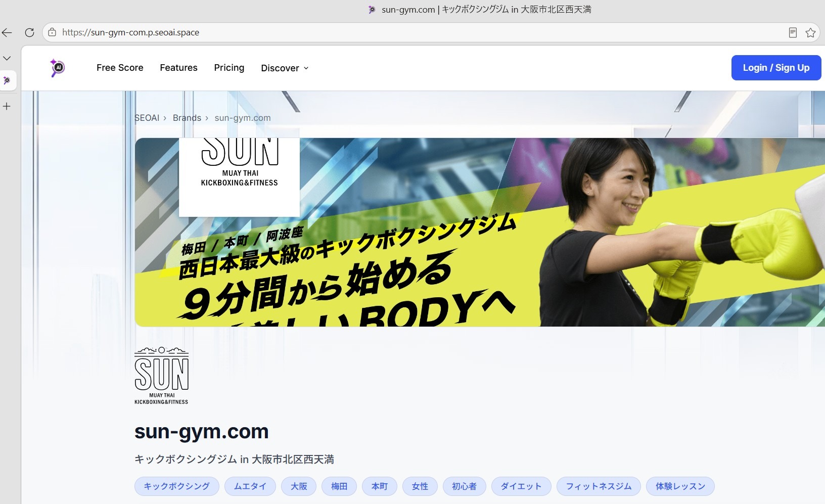Select the 女性 tag
This screenshot has width=825, height=504.
[420, 486]
